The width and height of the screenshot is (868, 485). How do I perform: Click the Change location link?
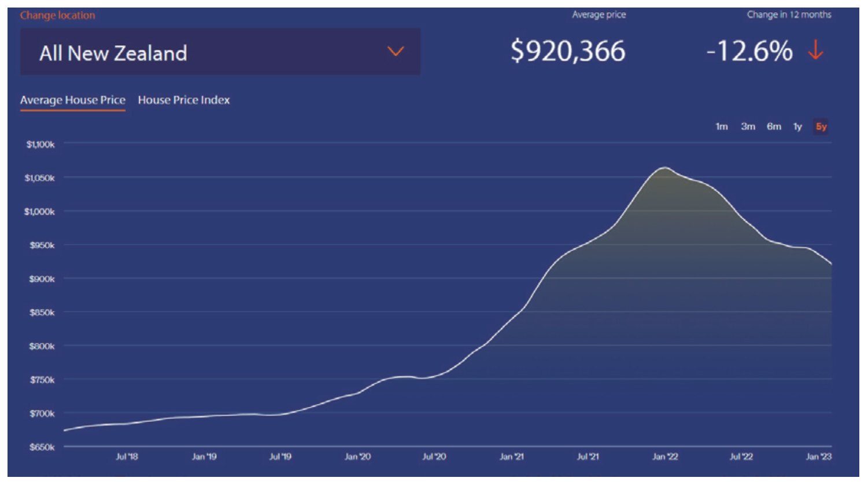[x=57, y=16]
